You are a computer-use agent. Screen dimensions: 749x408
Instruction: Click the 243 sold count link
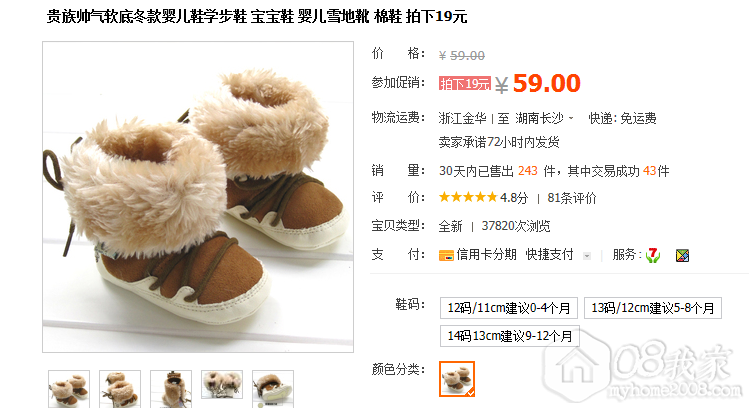pyautogui.click(x=528, y=171)
